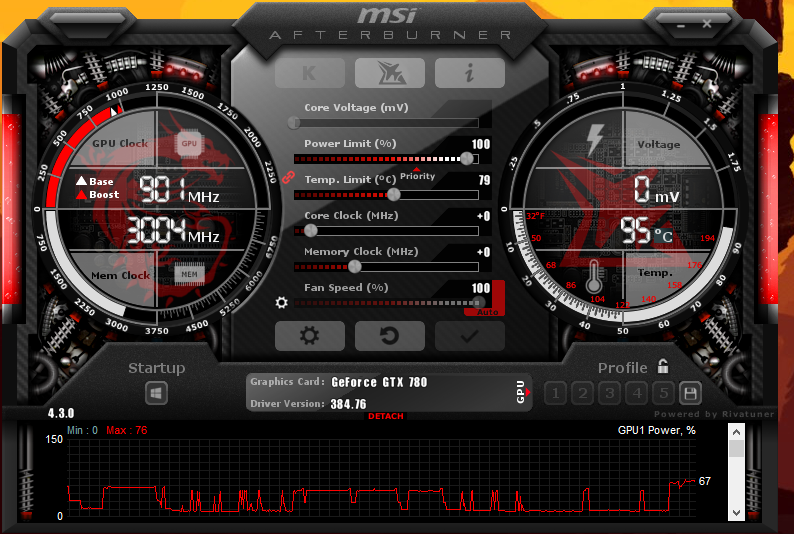Click the Fan Speed slider handle
794x534 pixels.
click(478, 303)
